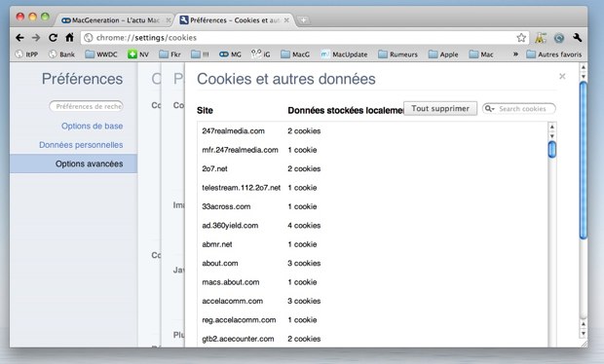This screenshot has width=604, height=364.
Task: Open the Rumeurs bookmark folder
Action: click(x=397, y=55)
